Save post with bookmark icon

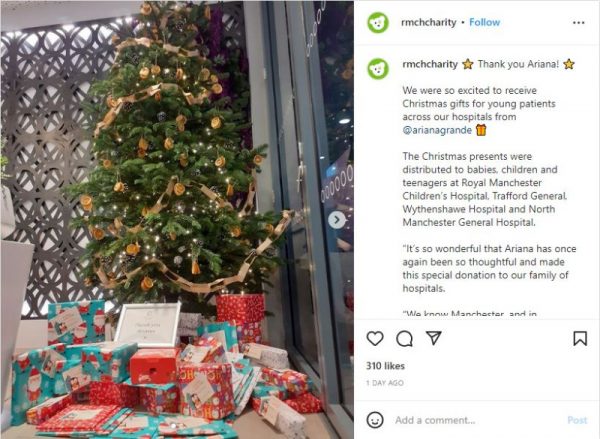click(x=580, y=338)
